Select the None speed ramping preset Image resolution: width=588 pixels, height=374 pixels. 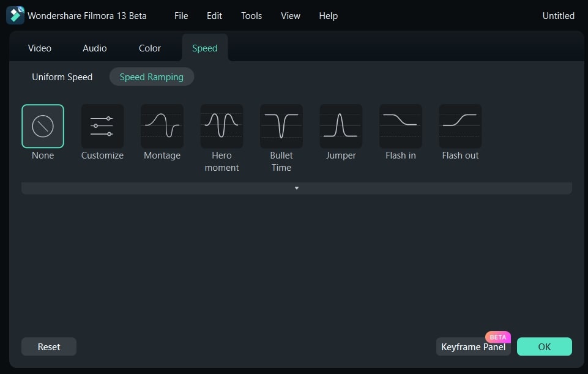point(43,126)
